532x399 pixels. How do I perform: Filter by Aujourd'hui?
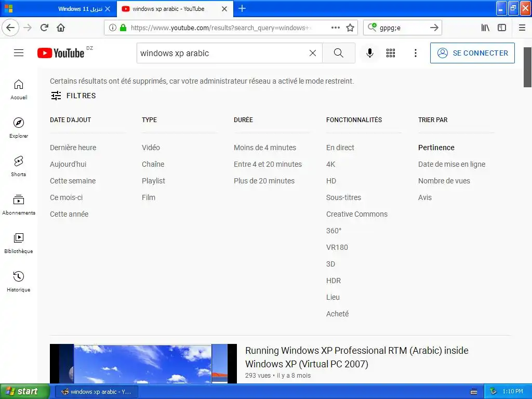point(68,164)
